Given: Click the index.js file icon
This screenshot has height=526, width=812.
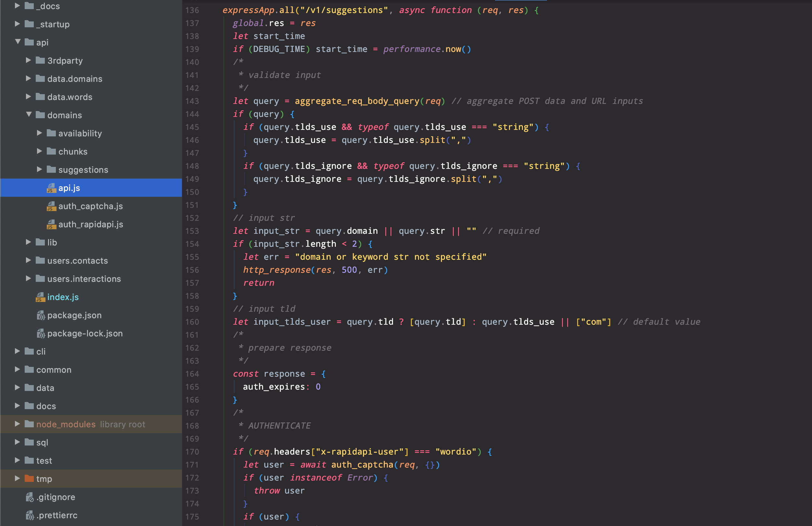Looking at the screenshot, I should point(40,297).
